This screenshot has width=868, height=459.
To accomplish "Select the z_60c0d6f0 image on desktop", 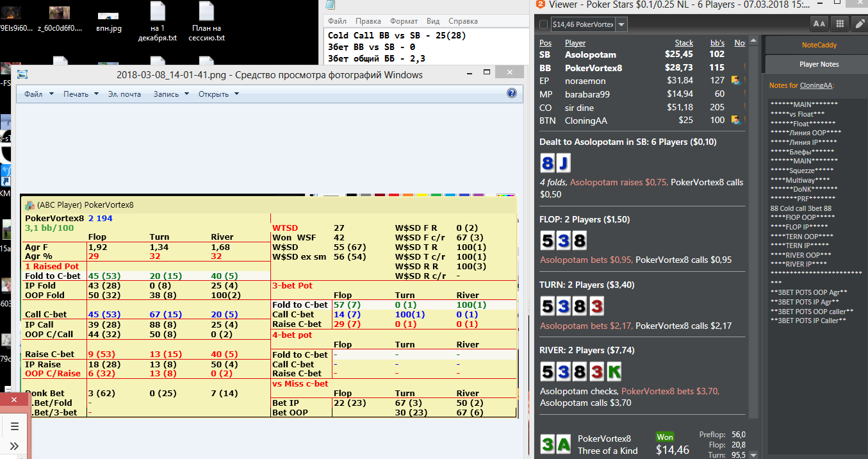I will click(x=60, y=18).
